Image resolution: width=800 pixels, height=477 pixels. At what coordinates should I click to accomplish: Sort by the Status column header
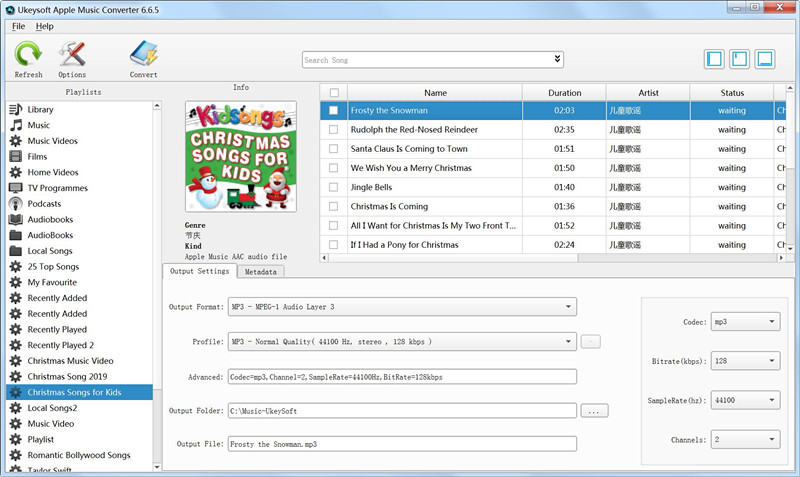(x=732, y=93)
